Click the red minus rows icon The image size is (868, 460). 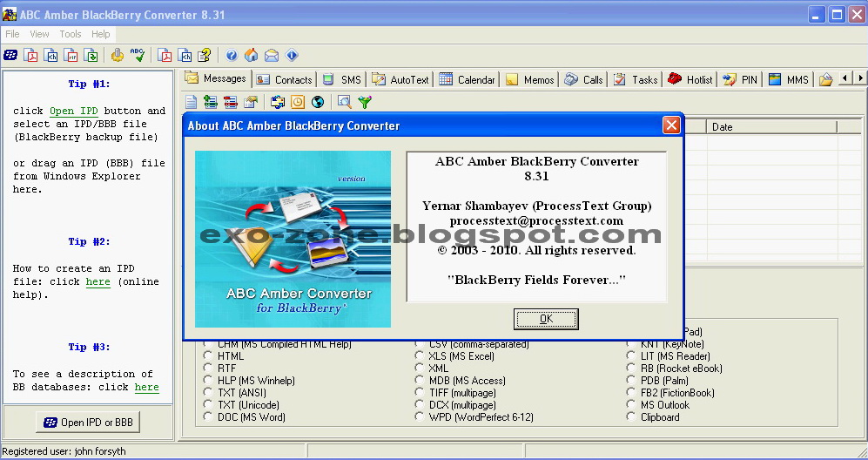[x=231, y=102]
